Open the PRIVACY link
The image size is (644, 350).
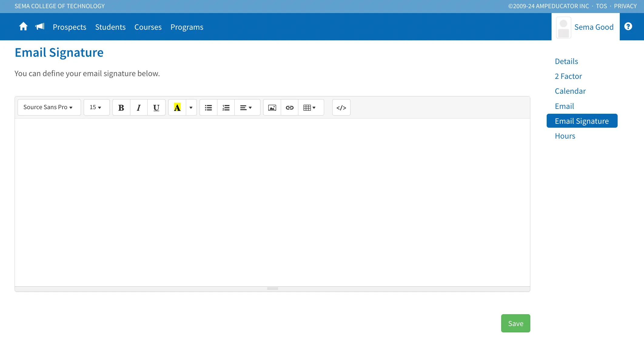(625, 6)
